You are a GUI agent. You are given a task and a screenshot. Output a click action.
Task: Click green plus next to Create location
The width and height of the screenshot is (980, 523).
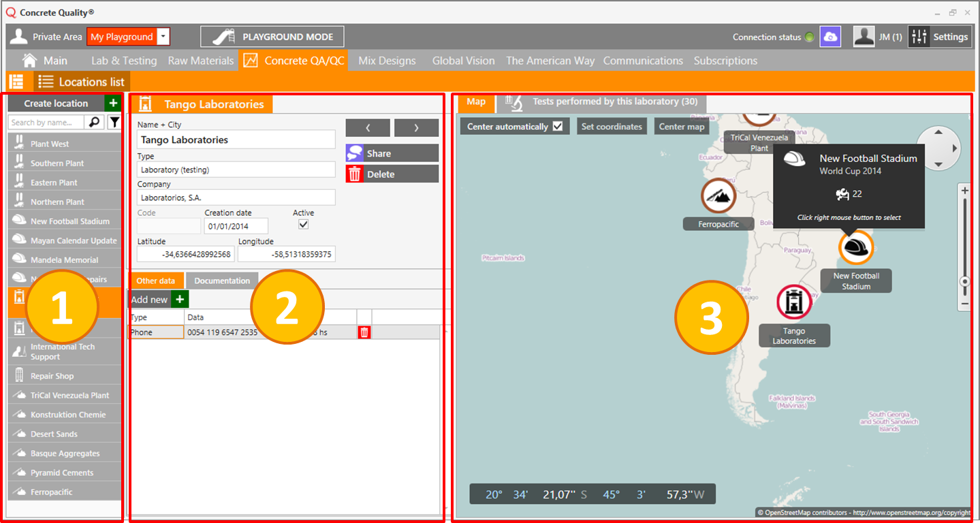point(113,104)
